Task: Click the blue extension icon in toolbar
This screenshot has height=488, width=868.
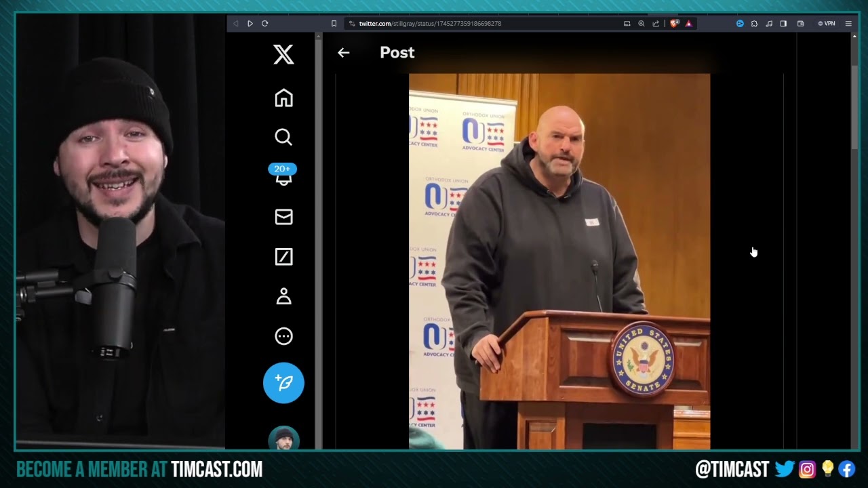Action: [740, 23]
